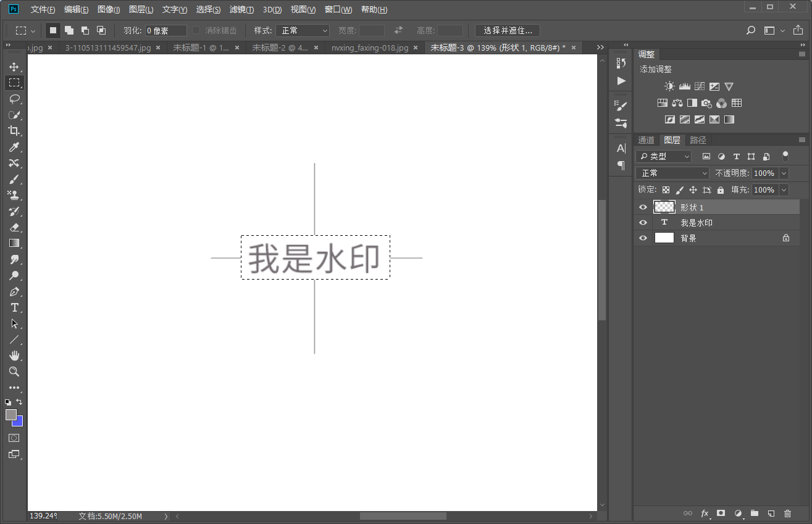
Task: Hide the 形状 1 layer
Action: point(643,207)
